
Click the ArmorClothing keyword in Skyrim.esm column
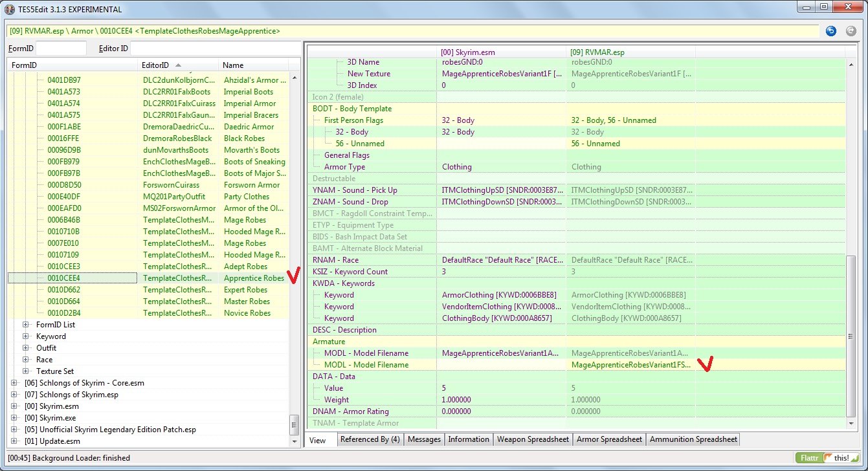tap(502, 295)
